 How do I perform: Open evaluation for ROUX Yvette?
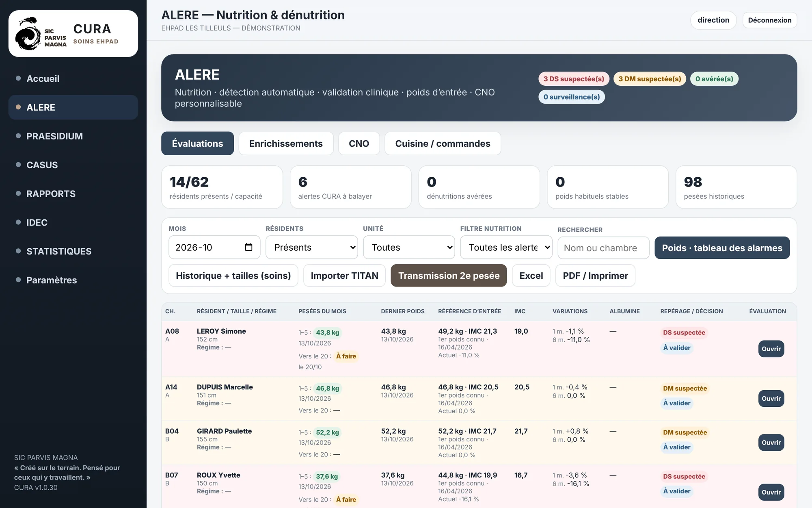[771, 492]
